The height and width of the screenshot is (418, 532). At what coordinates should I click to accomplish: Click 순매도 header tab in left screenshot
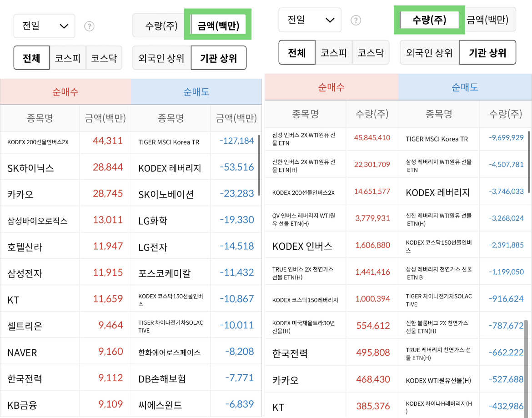coord(196,91)
